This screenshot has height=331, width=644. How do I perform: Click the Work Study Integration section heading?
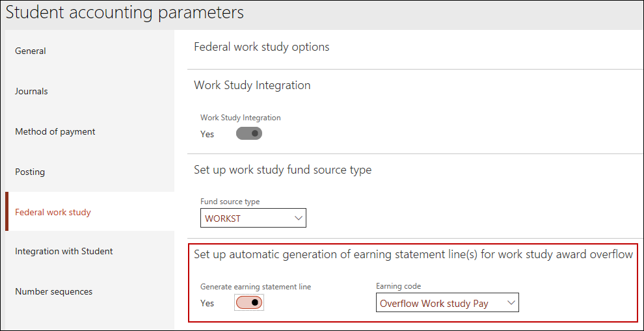(252, 85)
